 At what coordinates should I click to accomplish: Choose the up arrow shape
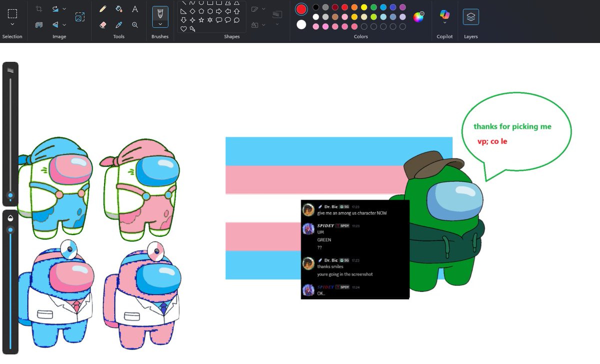(236, 11)
